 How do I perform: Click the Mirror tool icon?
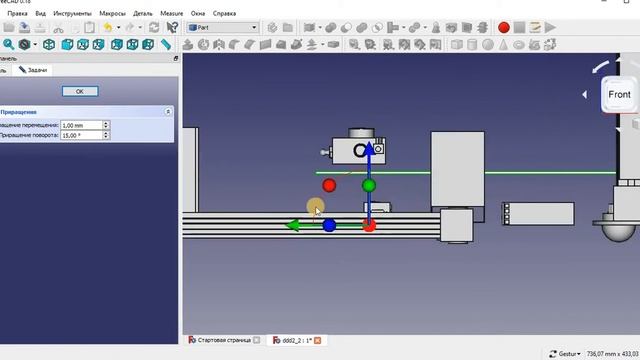coord(219,44)
